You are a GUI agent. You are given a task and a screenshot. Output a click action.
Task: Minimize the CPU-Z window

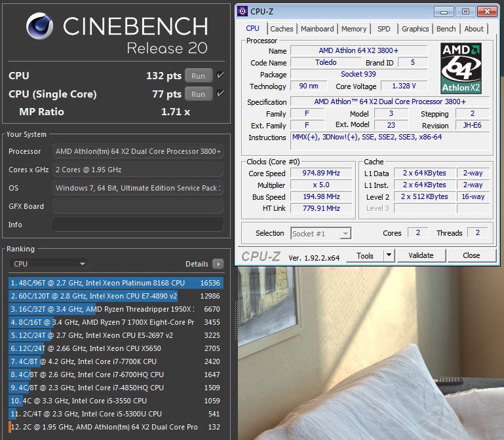coord(444,12)
